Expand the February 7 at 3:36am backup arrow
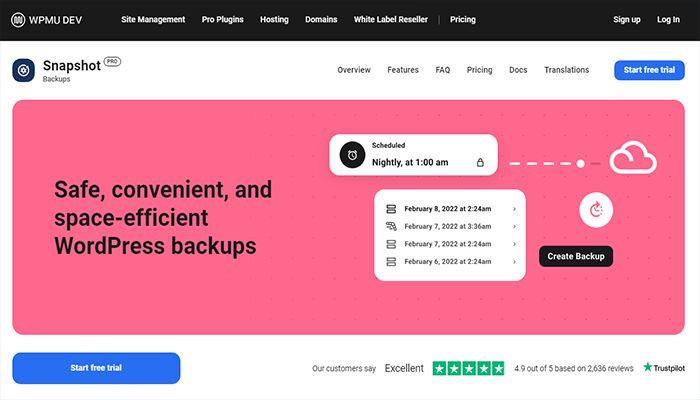 click(514, 227)
